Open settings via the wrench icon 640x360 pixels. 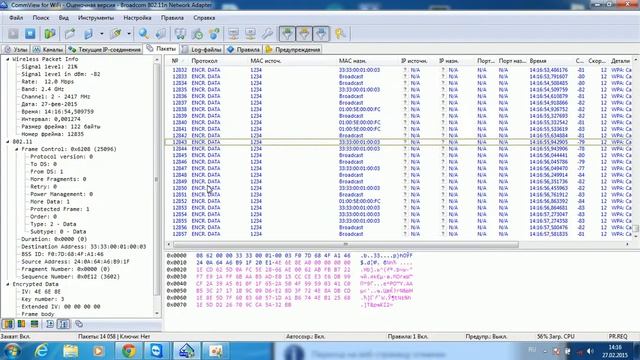(x=267, y=34)
